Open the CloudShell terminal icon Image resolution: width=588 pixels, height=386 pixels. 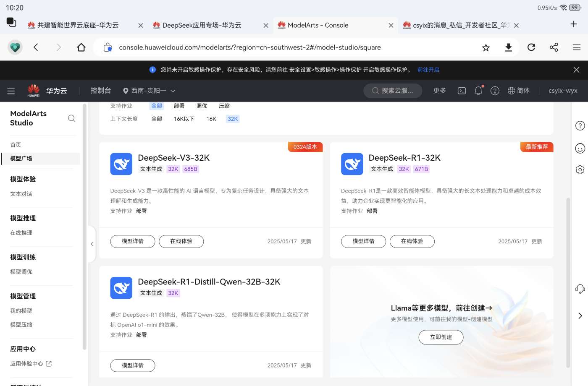click(x=462, y=91)
